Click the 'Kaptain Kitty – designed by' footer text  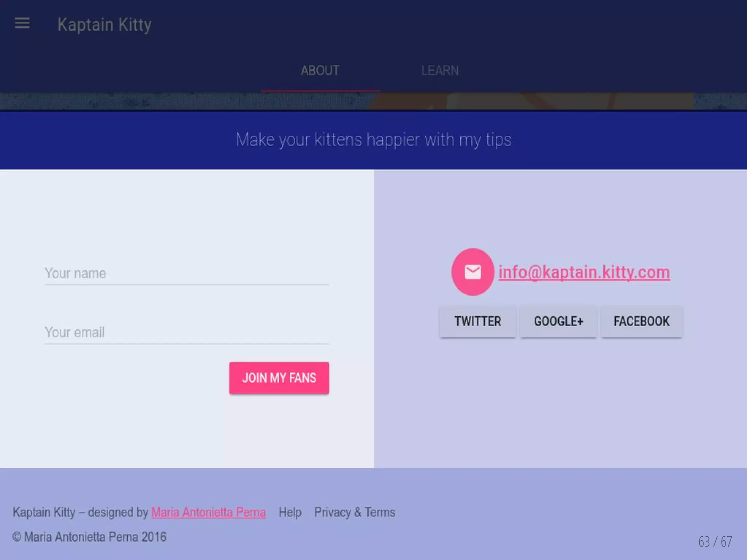[x=80, y=512]
